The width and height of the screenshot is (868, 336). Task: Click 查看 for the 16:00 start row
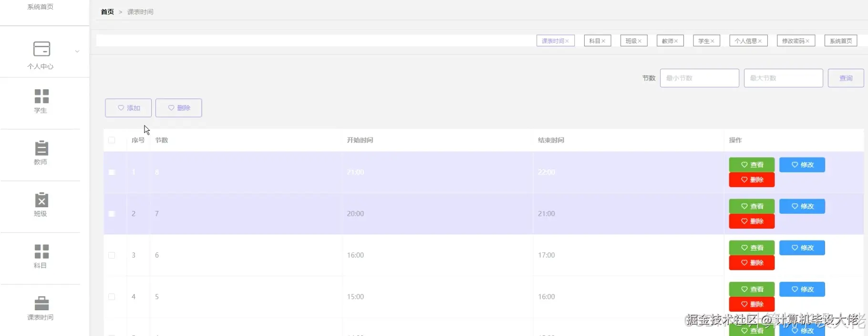pos(752,248)
